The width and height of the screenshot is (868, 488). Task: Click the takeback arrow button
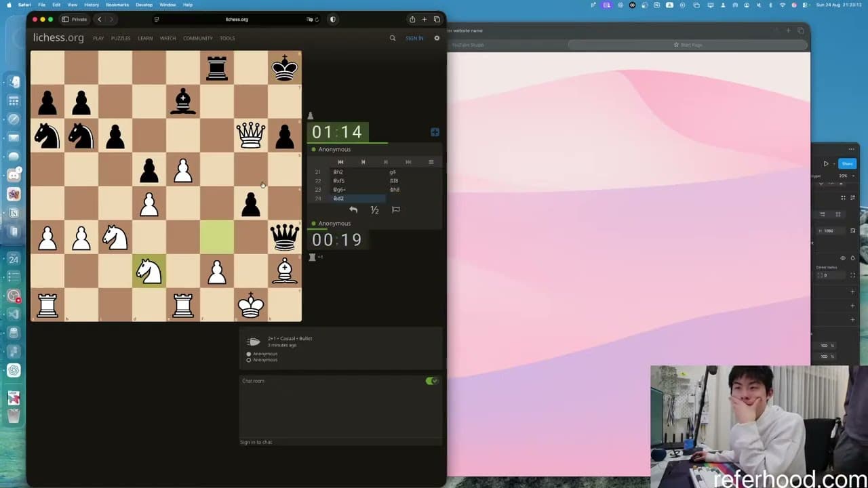click(x=353, y=210)
